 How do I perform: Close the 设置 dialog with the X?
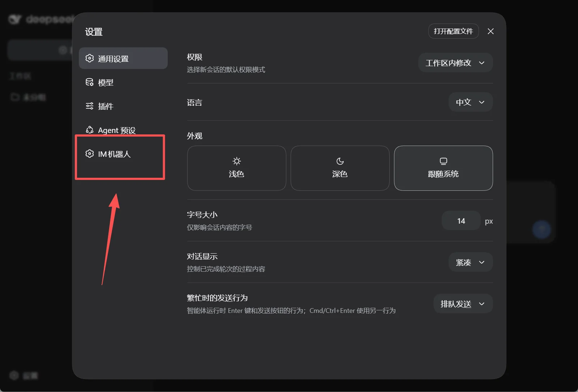pyautogui.click(x=491, y=31)
